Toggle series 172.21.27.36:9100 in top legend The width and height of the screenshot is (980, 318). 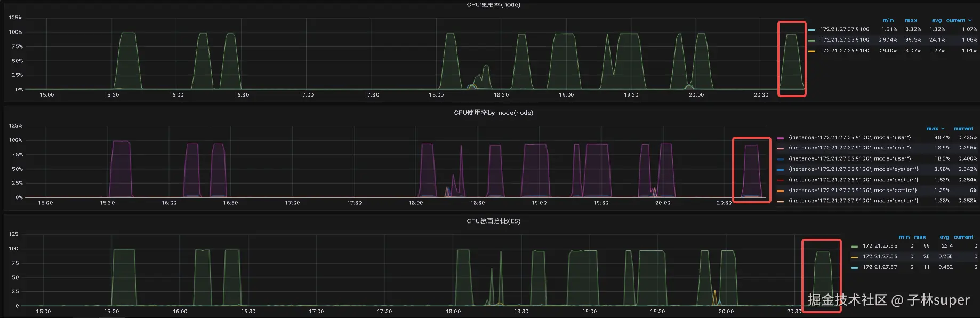pyautogui.click(x=845, y=50)
